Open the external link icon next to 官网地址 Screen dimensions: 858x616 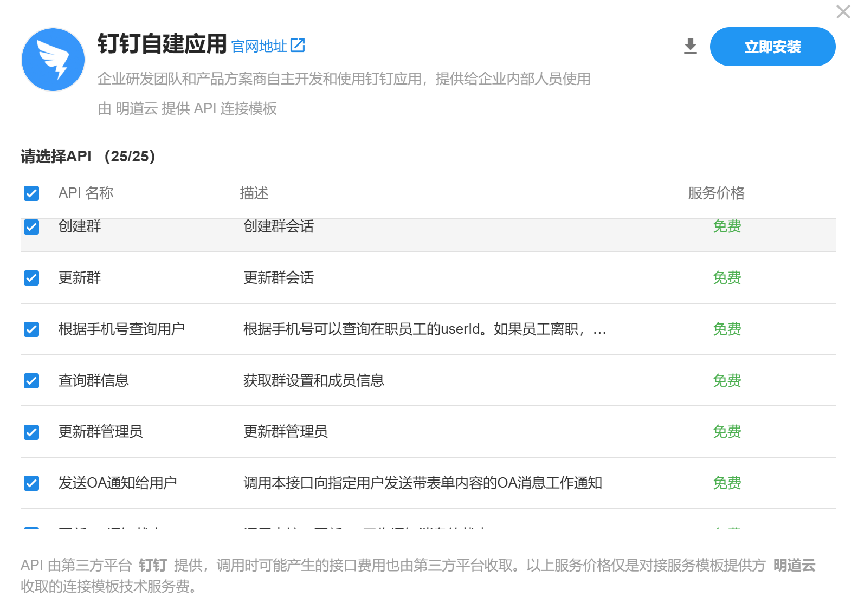pyautogui.click(x=298, y=45)
